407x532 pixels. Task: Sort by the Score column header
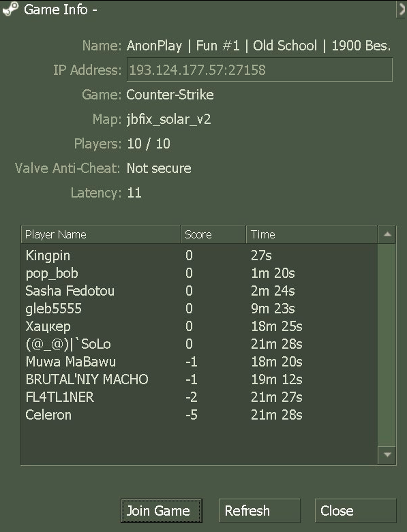[x=213, y=234]
